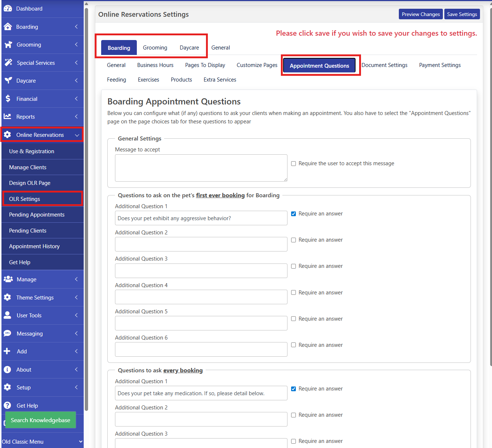Open Design OLR Page in sidebar
Screen dimensions: 492x448
(x=43, y=183)
